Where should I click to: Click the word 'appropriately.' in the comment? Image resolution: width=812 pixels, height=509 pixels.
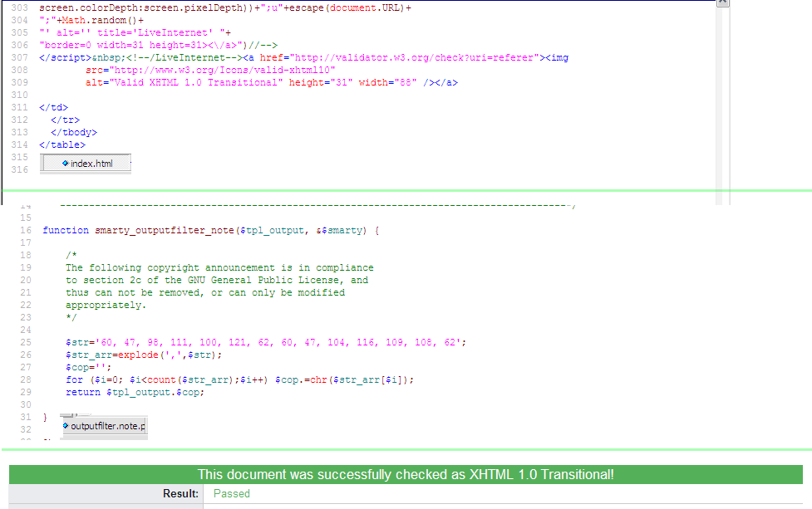point(106,305)
